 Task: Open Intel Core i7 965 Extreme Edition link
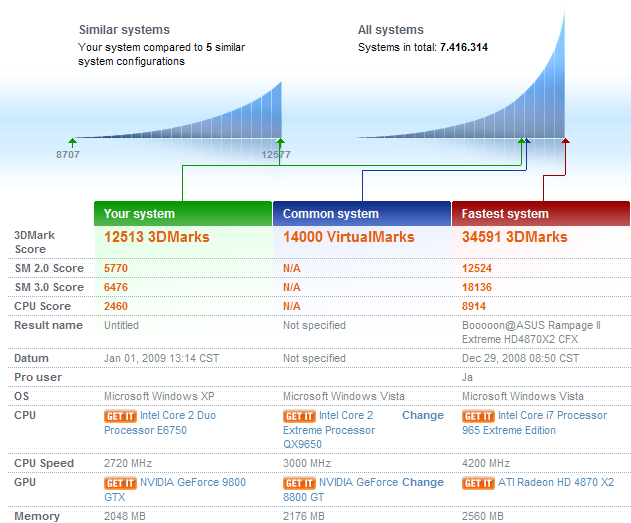(x=534, y=423)
